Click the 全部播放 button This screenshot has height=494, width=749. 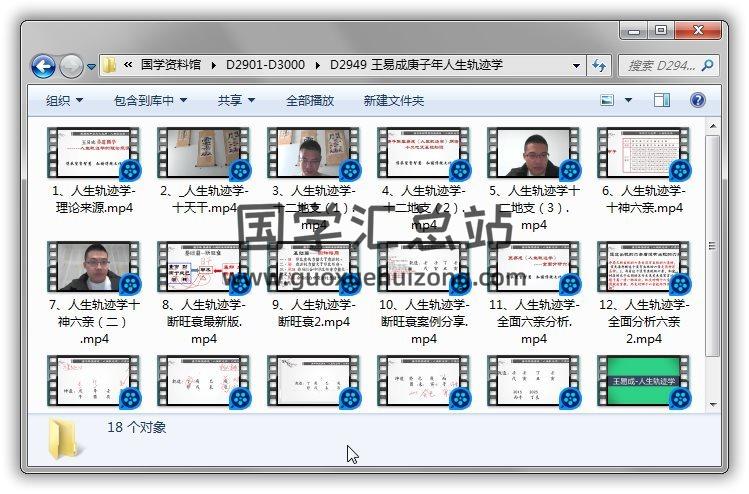[310, 101]
